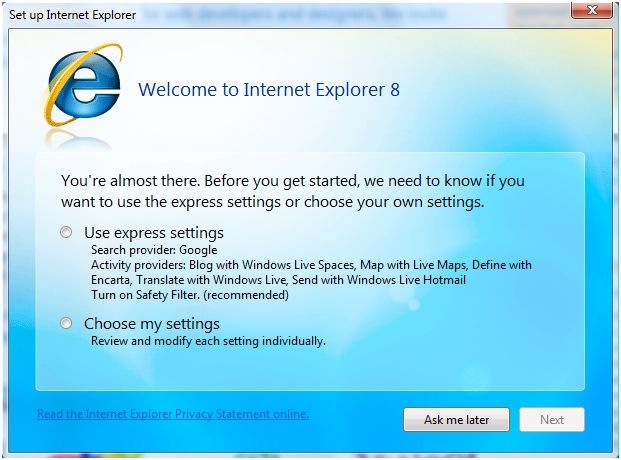Image resolution: width=621 pixels, height=460 pixels.
Task: Click the "Review and modify each setting individually" text
Action: pyautogui.click(x=208, y=341)
